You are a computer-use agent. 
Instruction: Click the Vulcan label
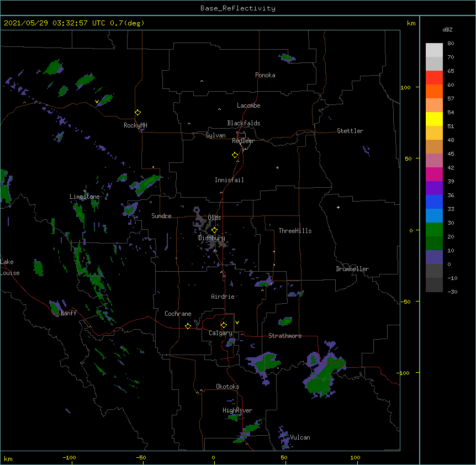[x=300, y=437]
